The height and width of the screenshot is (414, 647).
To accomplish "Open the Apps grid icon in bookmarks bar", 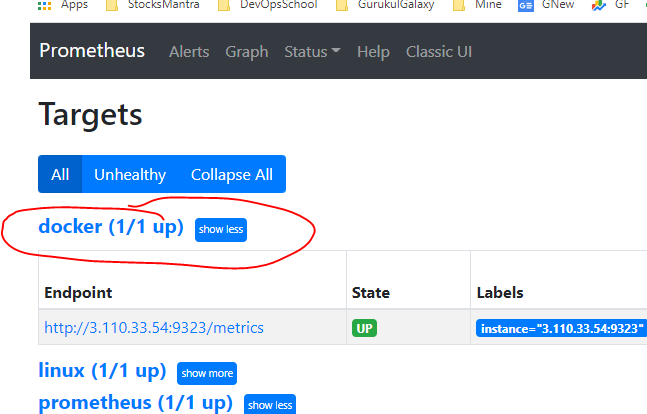I will click(x=45, y=5).
